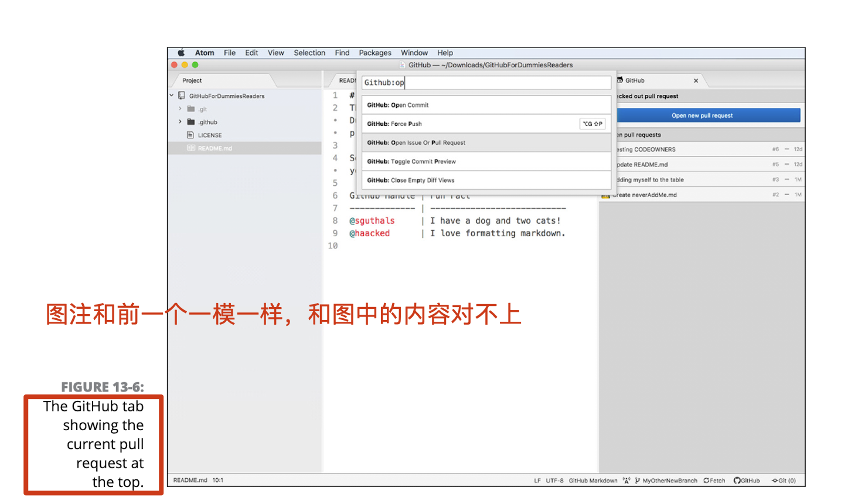858x504 pixels.
Task: Run GitHub: Toggle Commit Preview command
Action: click(486, 161)
